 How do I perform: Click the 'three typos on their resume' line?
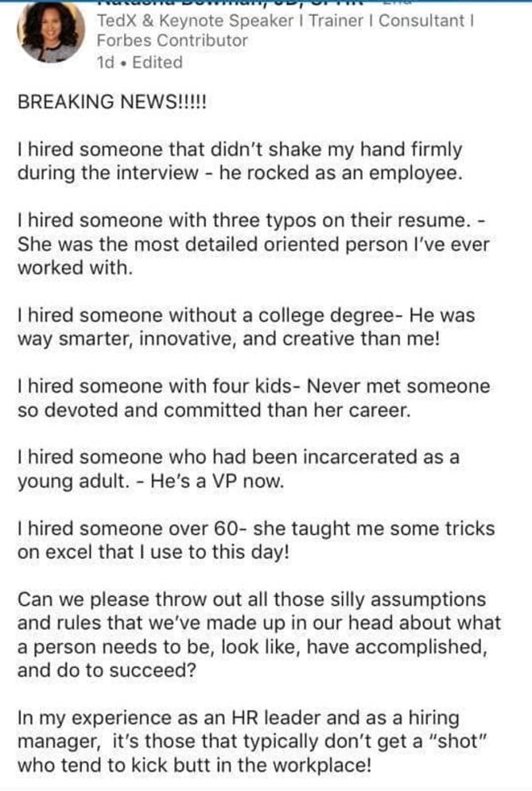point(250,220)
